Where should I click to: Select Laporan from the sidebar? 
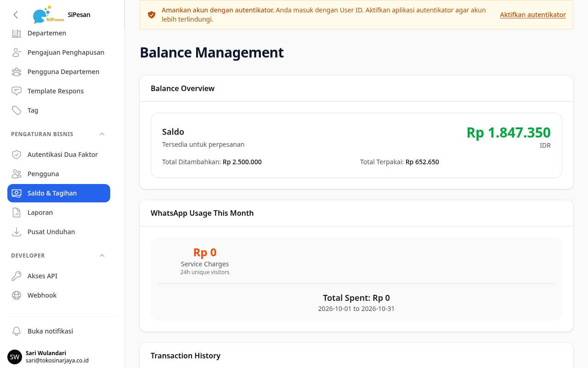pos(59,213)
